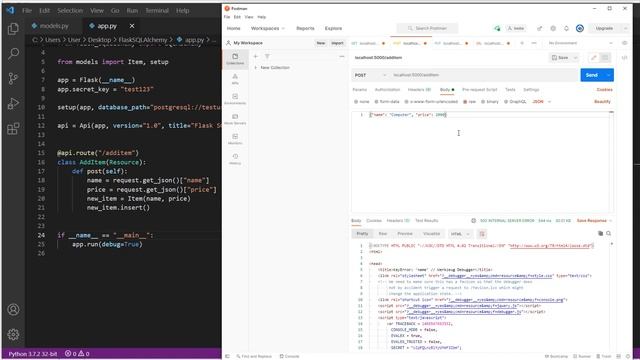Click the request URL input field
The image size is (640, 360).
(484, 75)
